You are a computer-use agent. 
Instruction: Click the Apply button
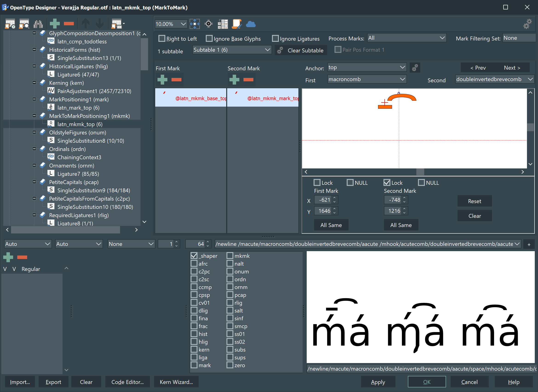[x=378, y=382]
